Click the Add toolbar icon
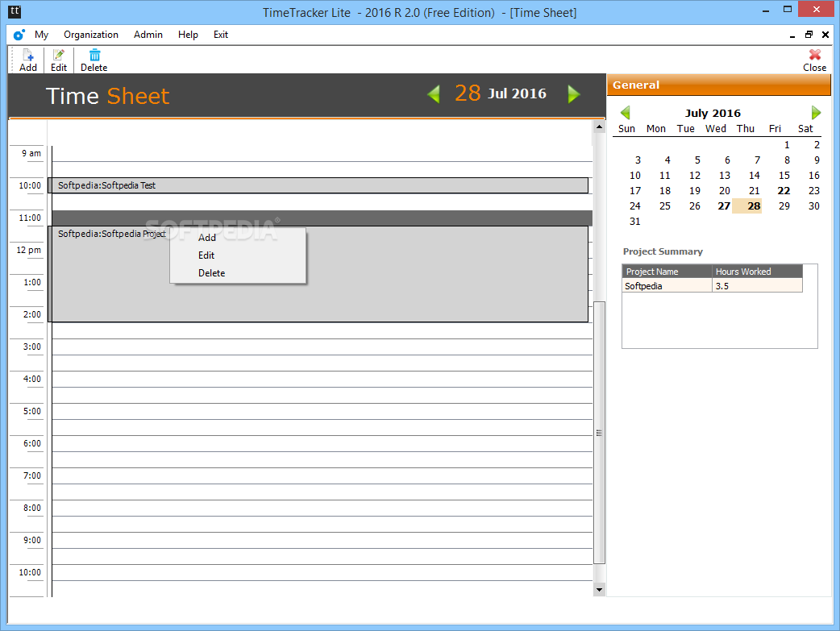 pos(28,60)
